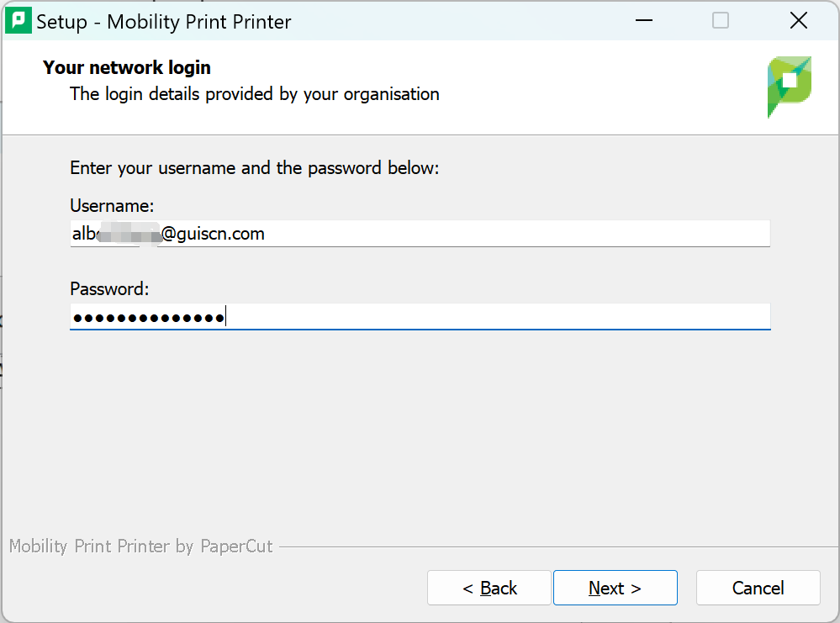840x623 pixels.
Task: Go to the previous step with Back
Action: [489, 589]
